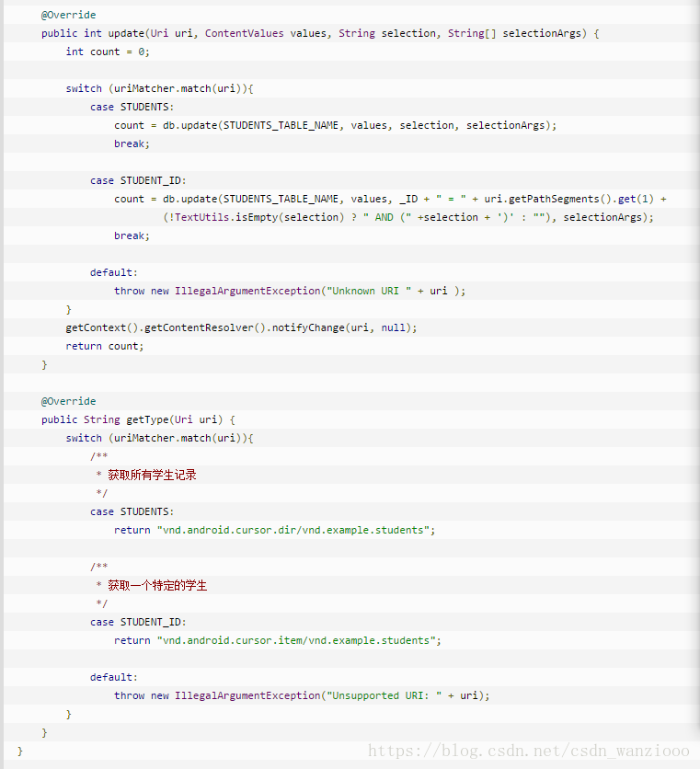This screenshot has width=700, height=769.
Task: Click the db.update line containing getPathSegments
Action: [390, 199]
